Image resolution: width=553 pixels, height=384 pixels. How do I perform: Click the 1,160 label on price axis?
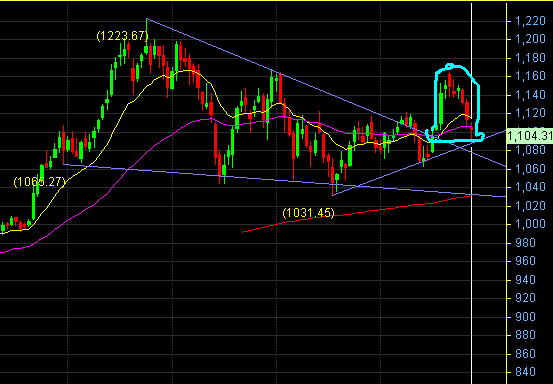[x=530, y=76]
